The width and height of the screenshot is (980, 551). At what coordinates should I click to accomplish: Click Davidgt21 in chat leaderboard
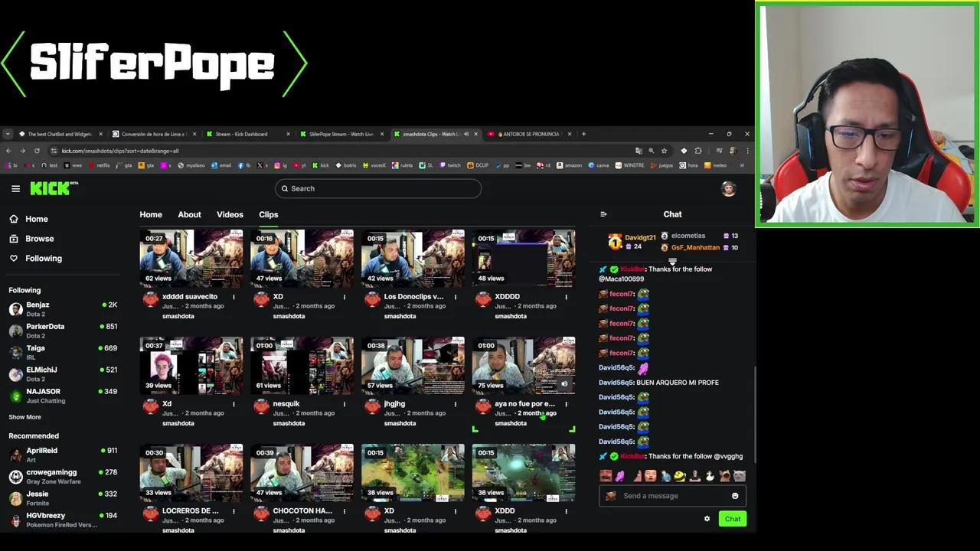tap(640, 238)
